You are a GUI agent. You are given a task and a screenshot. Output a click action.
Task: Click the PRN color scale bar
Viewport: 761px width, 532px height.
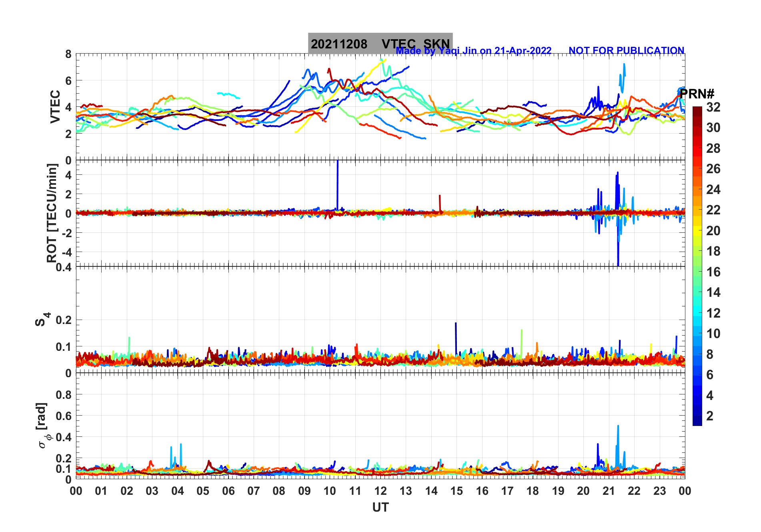[697, 266]
